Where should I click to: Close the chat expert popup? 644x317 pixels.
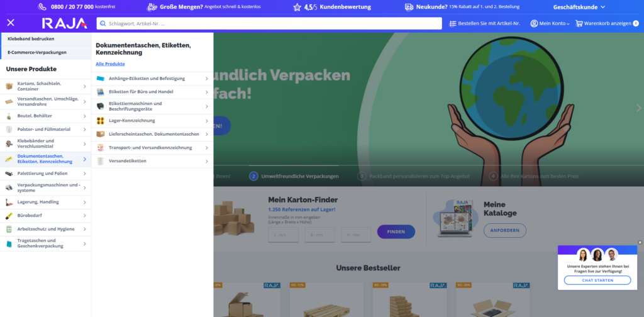point(640,242)
